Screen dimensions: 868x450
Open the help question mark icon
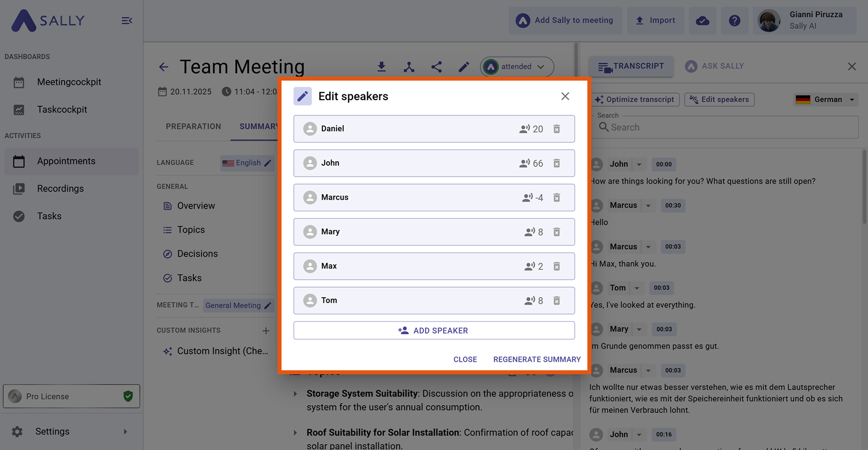[734, 21]
